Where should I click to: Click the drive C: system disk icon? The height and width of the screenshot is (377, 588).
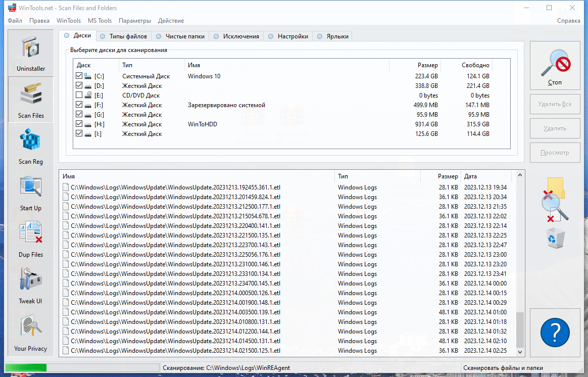point(88,76)
